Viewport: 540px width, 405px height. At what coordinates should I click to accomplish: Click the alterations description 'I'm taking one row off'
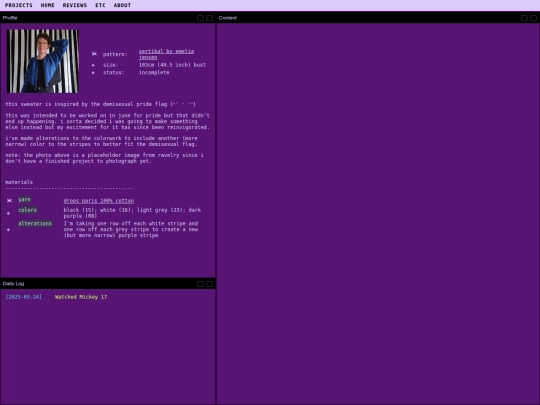point(131,229)
